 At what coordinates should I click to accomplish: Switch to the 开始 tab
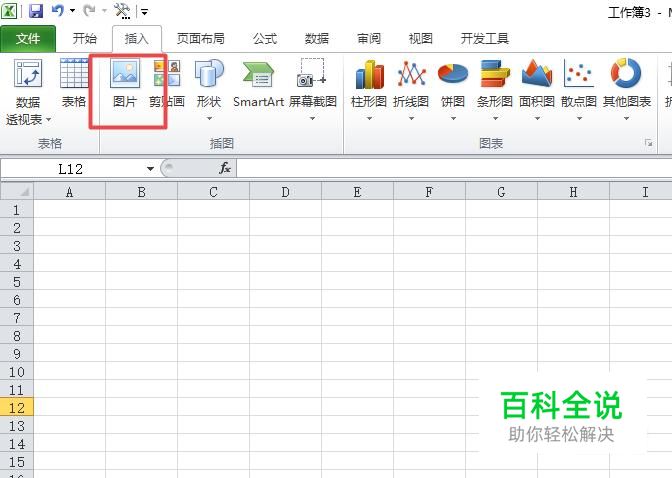point(84,39)
